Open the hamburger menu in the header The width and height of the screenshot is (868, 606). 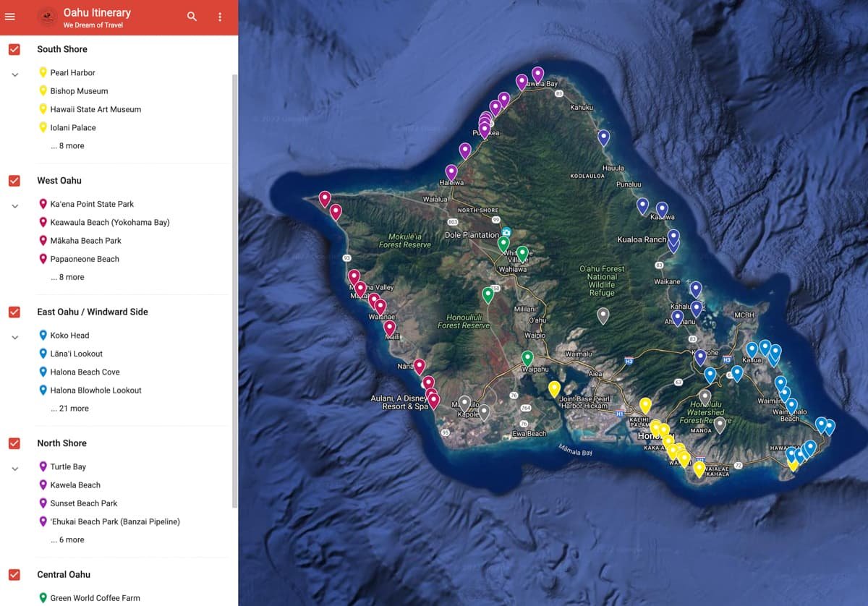(10, 17)
